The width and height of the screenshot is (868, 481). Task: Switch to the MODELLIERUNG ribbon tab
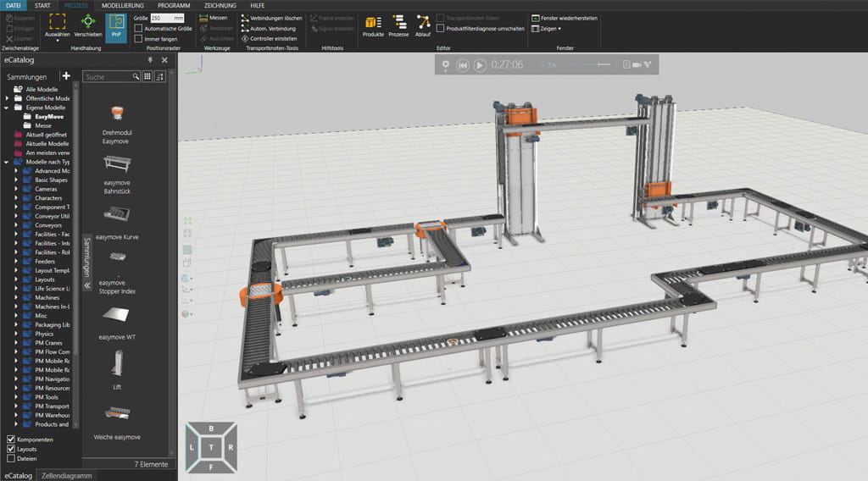122,5
